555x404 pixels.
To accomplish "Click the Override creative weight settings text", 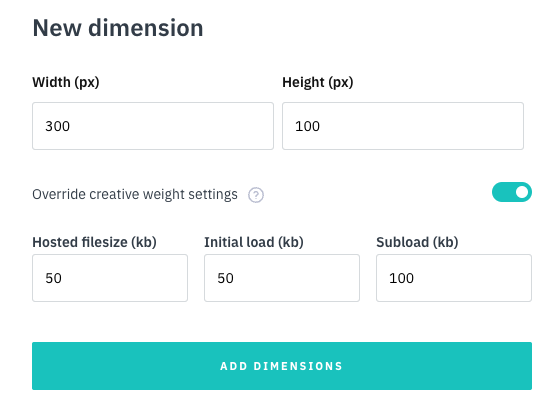I will pyautogui.click(x=135, y=194).
